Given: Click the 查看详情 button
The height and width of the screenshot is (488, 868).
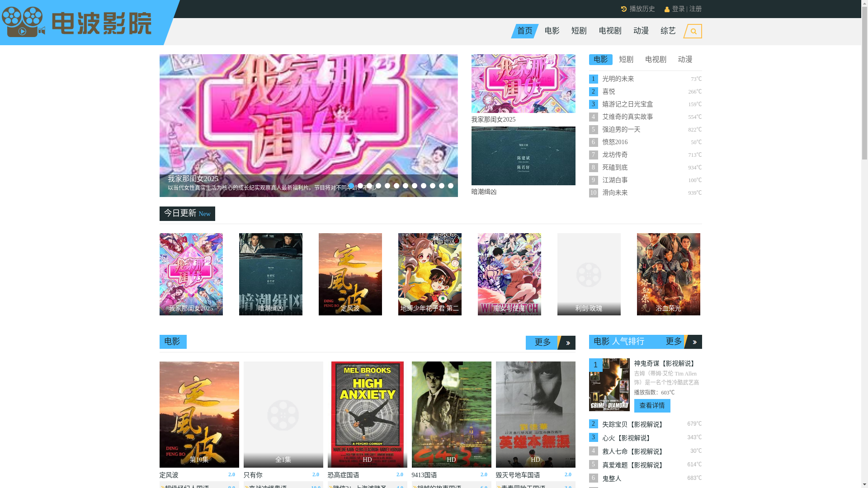Looking at the screenshot, I should tap(652, 406).
